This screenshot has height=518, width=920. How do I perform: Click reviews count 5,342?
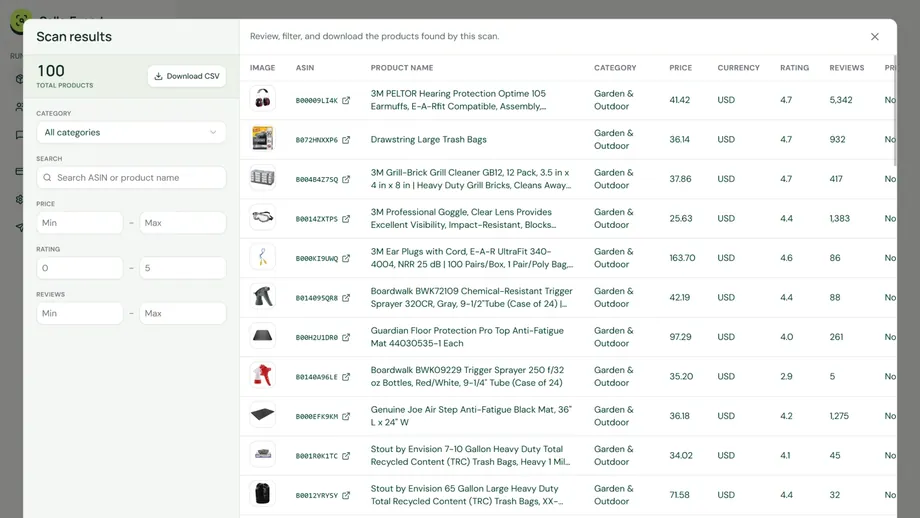pyautogui.click(x=841, y=100)
